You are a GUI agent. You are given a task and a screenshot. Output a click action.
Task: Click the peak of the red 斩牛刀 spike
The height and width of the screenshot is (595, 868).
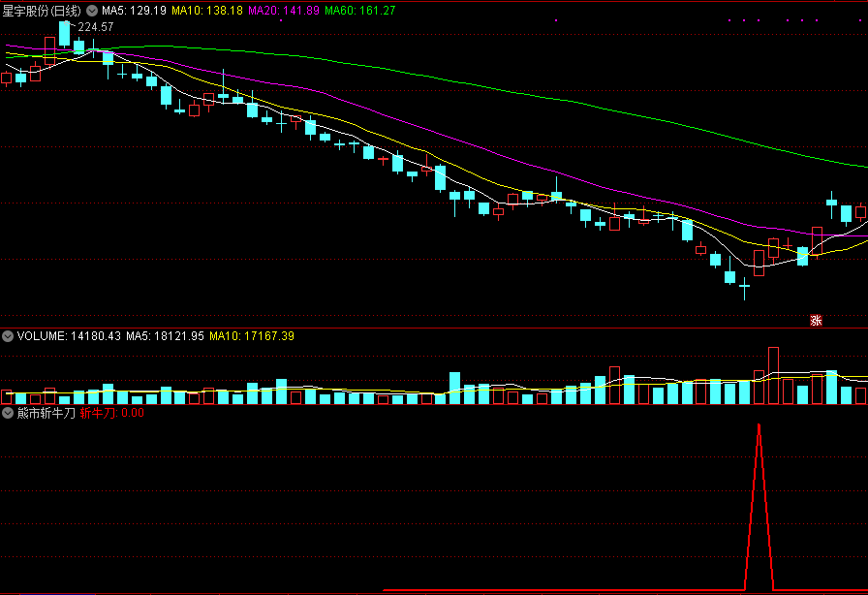click(759, 426)
